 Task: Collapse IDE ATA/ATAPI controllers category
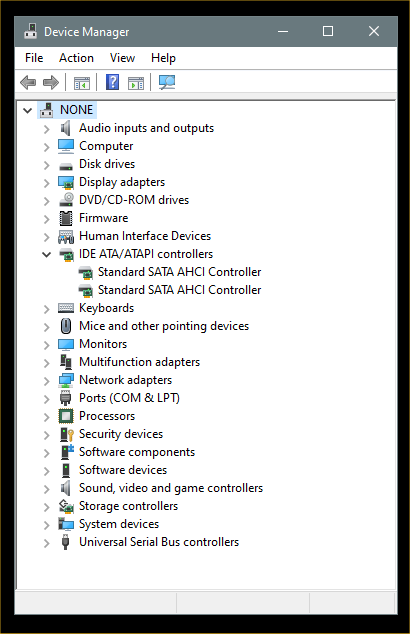tap(46, 254)
